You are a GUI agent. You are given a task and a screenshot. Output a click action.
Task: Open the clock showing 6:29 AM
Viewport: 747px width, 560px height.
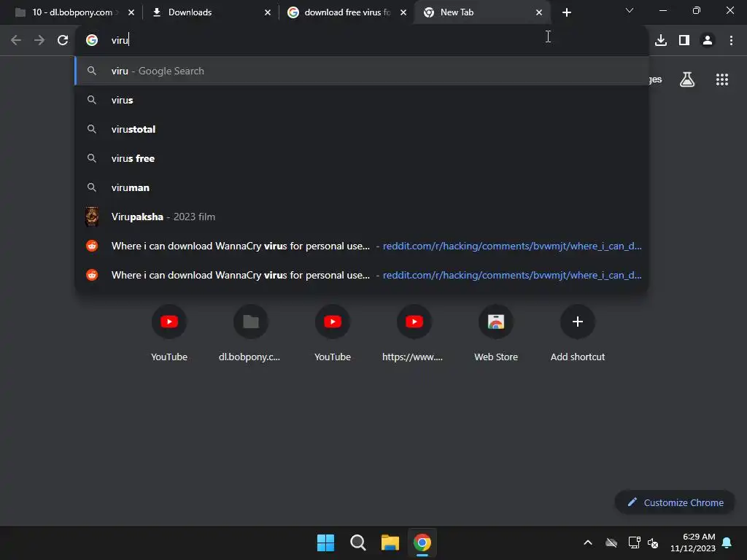(693, 542)
